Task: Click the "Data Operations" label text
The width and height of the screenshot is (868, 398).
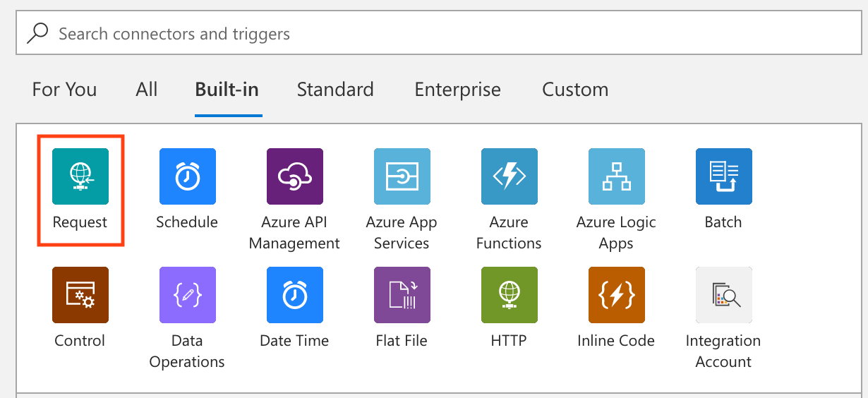Action: point(187,351)
